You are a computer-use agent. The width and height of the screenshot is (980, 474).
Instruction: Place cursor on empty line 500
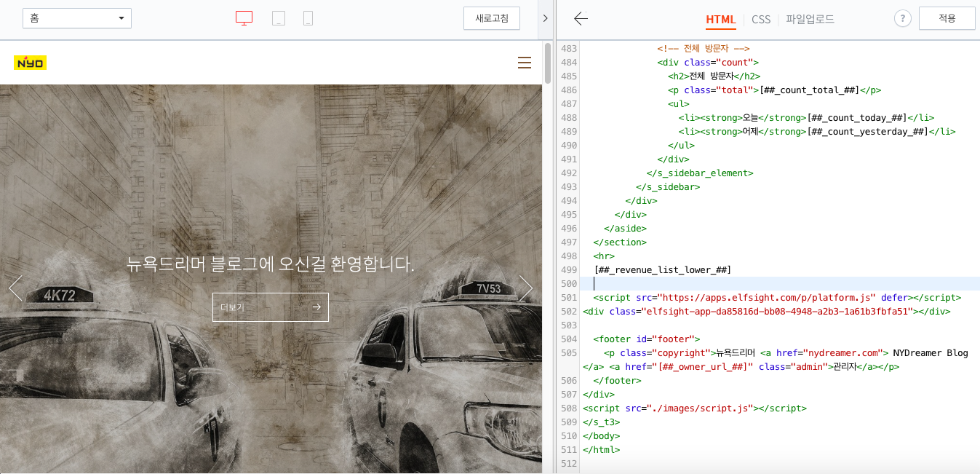coord(780,284)
